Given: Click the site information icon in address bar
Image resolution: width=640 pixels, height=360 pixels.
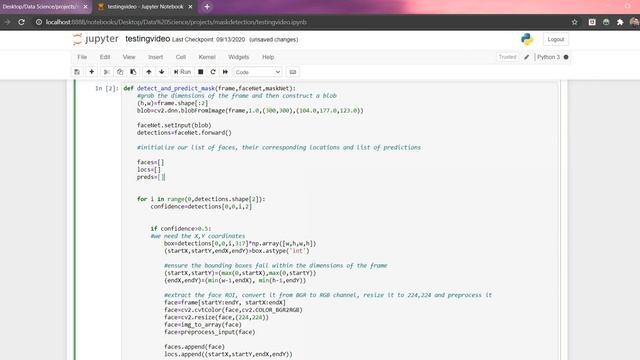Looking at the screenshot, I should 39,22.
